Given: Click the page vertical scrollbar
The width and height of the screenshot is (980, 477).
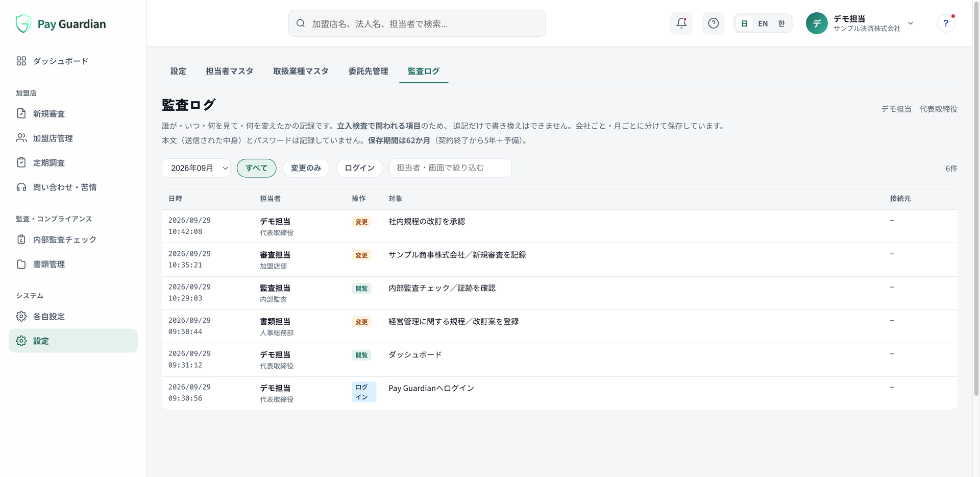Looking at the screenshot, I should click(976, 199).
